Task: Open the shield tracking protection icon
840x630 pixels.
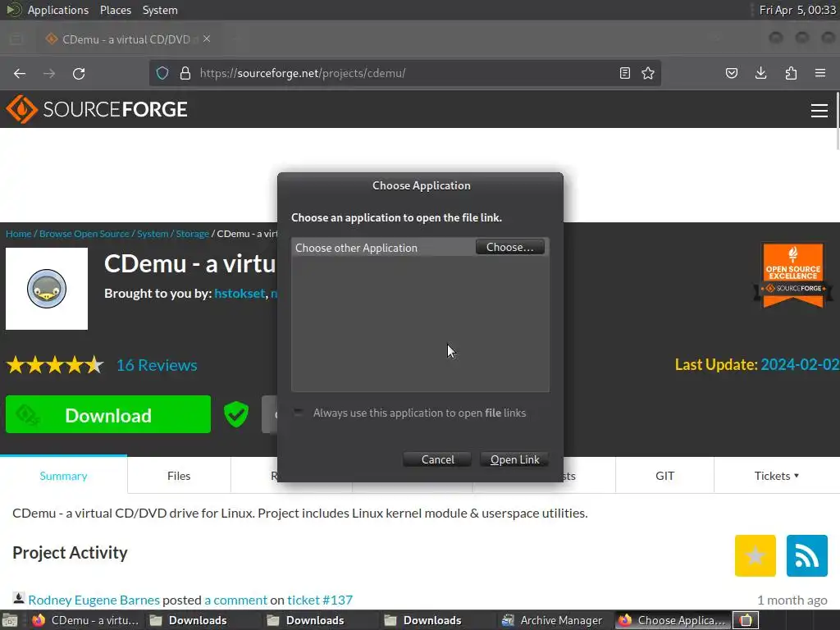Action: click(x=162, y=73)
